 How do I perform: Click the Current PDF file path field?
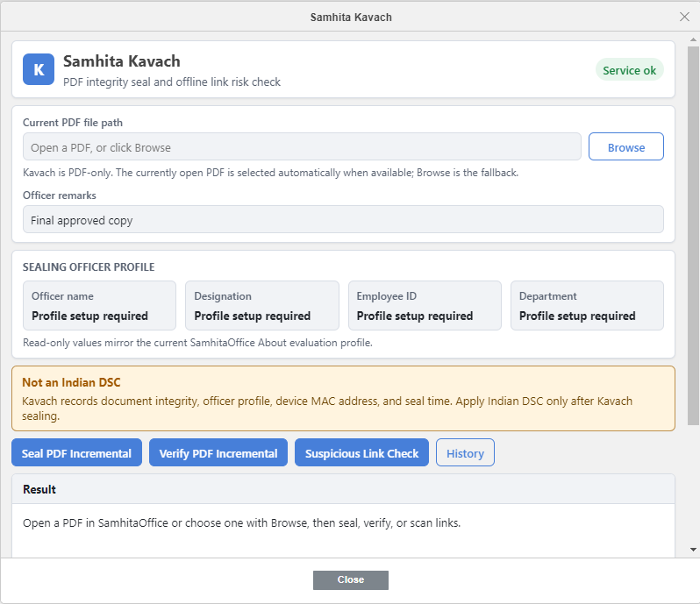point(302,146)
